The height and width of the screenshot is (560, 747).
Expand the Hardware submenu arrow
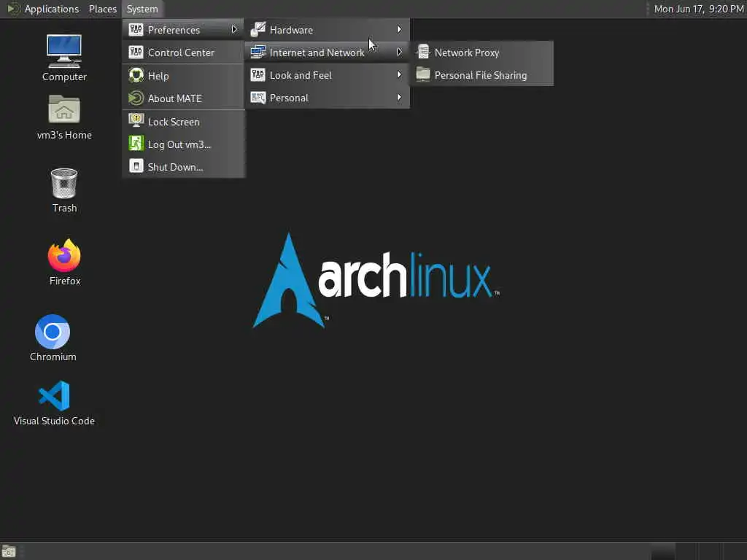[x=399, y=29]
